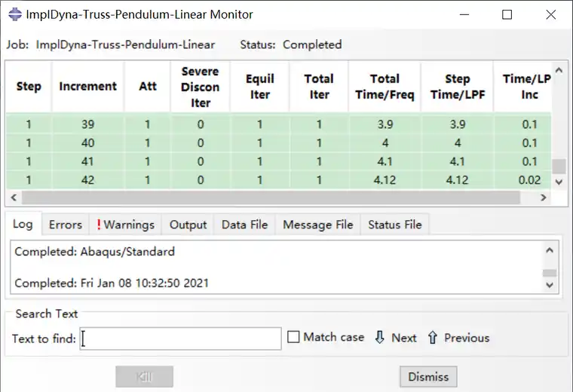Viewport: 573px width, 392px height.
Task: Open the Output tab
Action: pos(188,225)
